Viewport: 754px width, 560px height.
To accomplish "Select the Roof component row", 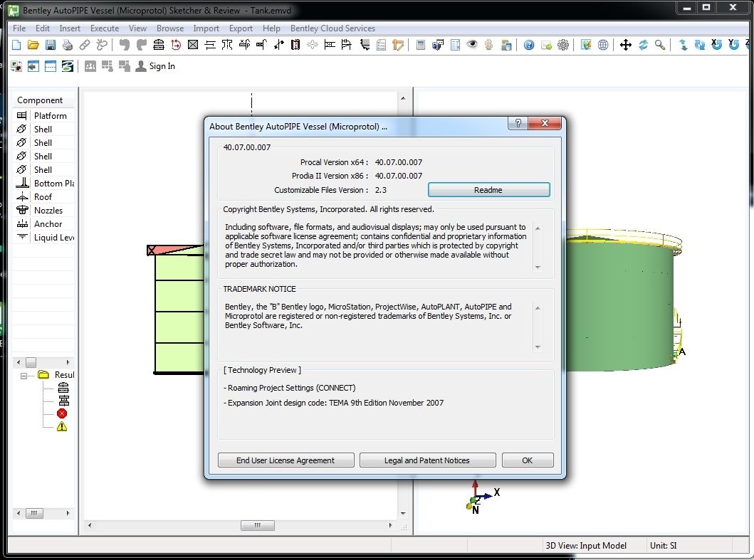I will (x=45, y=196).
